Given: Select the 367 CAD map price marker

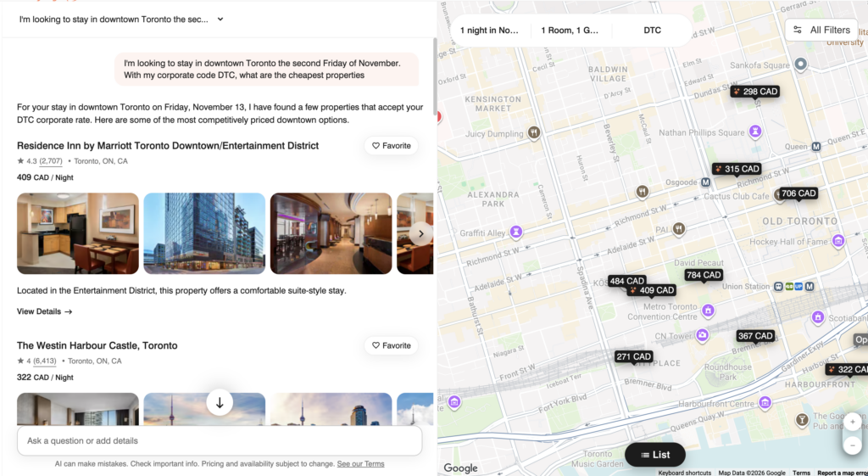Looking at the screenshot, I should [x=755, y=336].
